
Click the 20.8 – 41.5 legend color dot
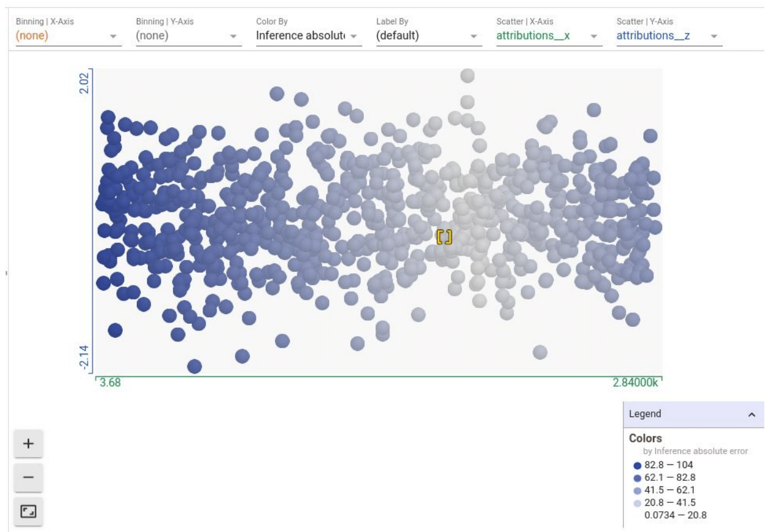(x=638, y=503)
